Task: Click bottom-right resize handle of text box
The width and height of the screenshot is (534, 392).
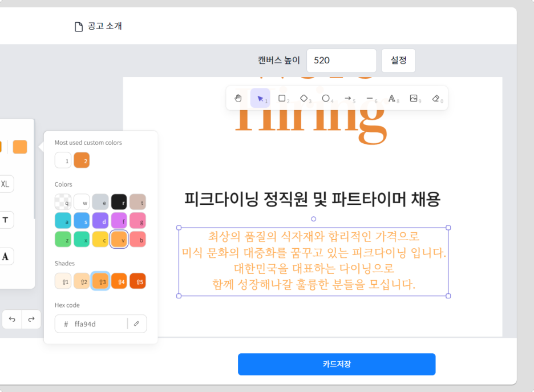Action: click(x=448, y=296)
